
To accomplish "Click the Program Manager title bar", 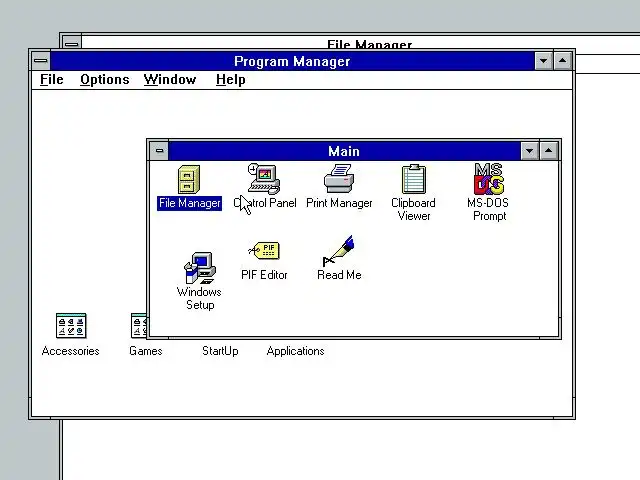I will (292, 61).
